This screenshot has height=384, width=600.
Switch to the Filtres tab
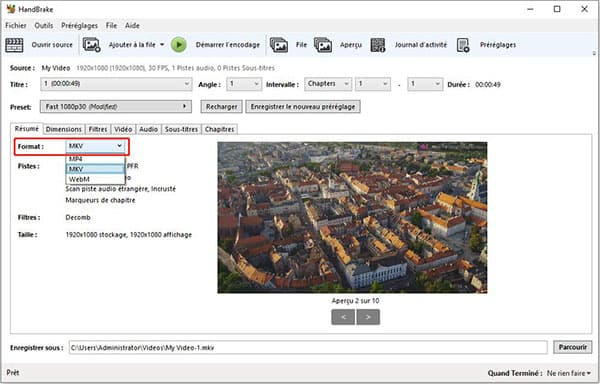coord(98,129)
